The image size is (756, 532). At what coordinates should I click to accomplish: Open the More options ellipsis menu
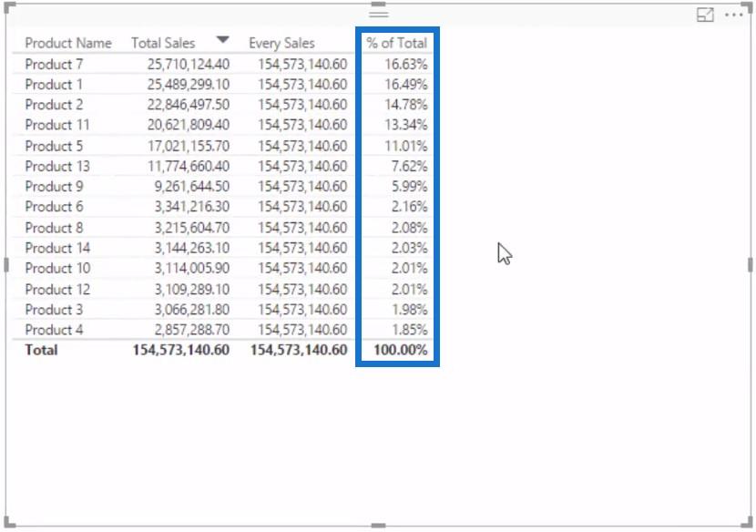tap(734, 15)
